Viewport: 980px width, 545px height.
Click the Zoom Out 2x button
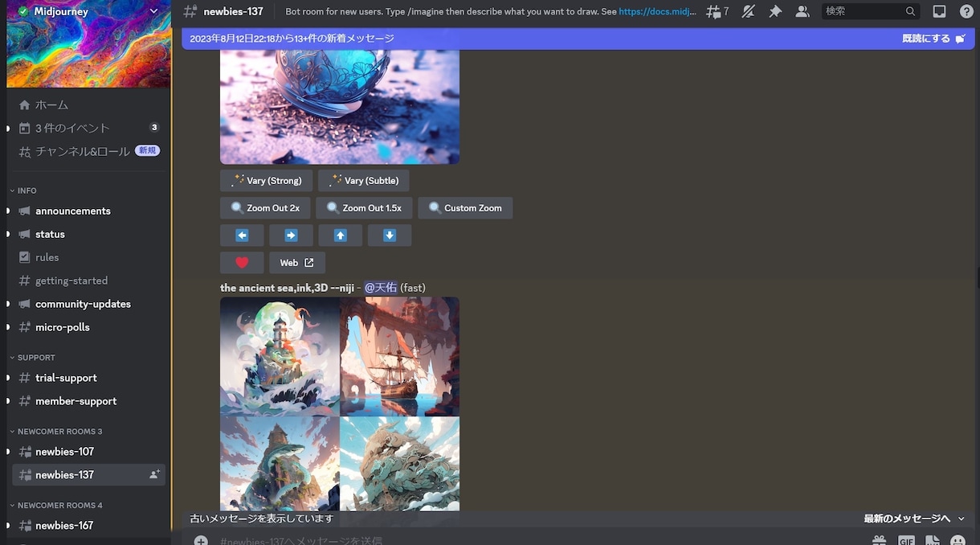(x=265, y=208)
